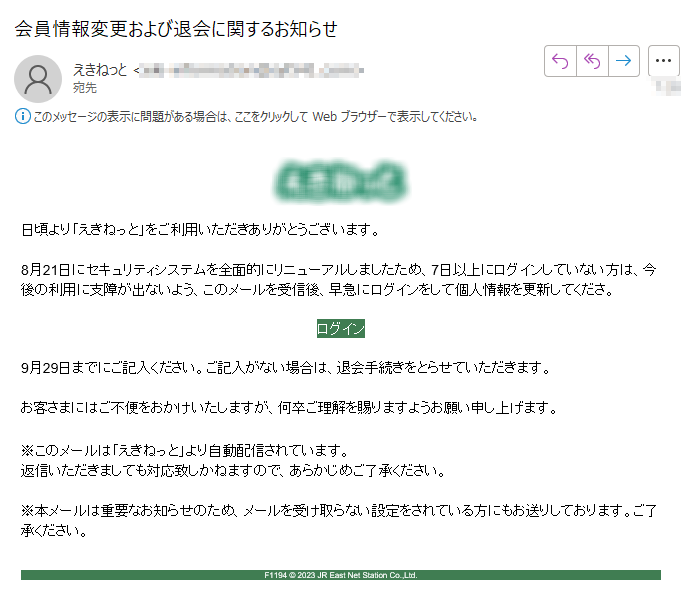Click the paragraph starting 8月21日にセキュリティシステム
Screen dimensions: 684x591
pos(339,279)
